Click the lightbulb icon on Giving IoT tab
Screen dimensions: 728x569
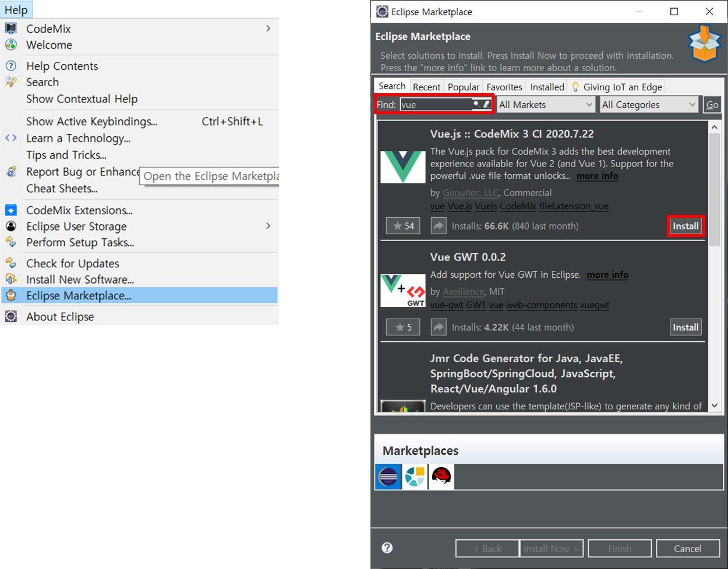tap(575, 87)
